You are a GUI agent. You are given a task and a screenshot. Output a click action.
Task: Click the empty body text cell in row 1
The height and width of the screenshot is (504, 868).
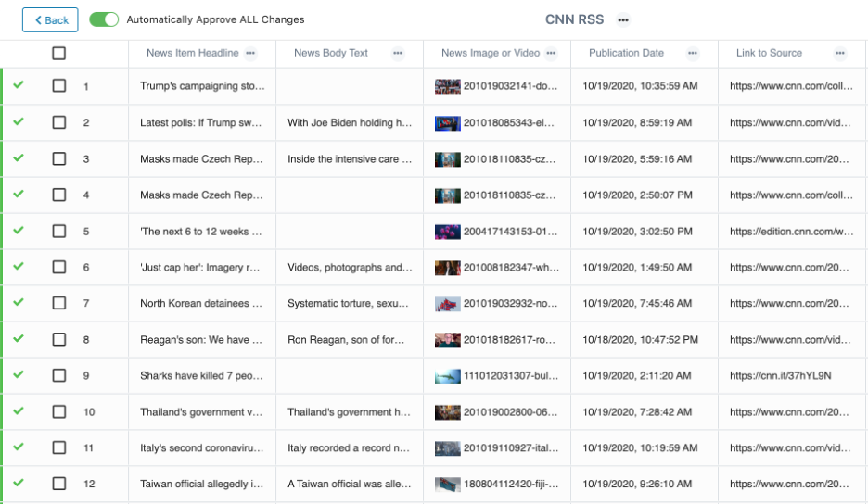coord(350,86)
